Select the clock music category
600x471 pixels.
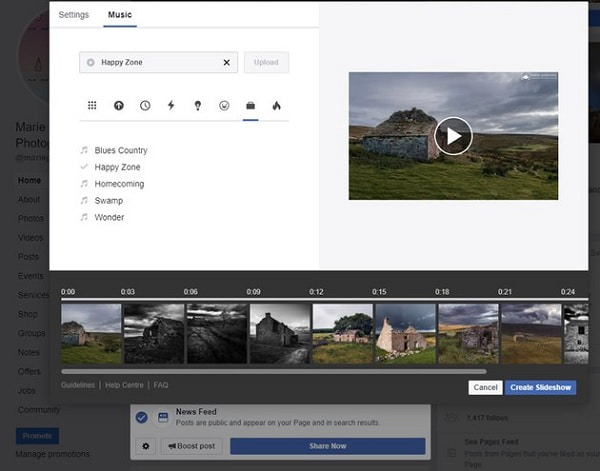pos(145,105)
